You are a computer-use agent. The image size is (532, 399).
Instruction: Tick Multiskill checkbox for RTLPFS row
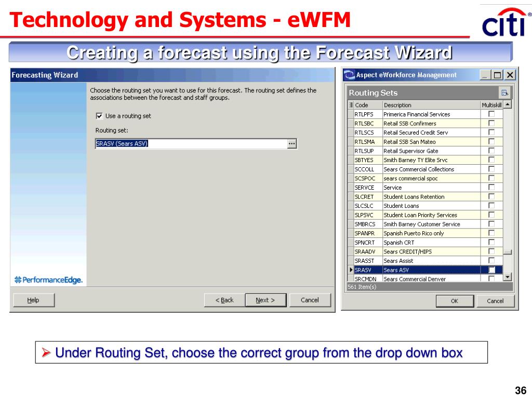point(491,114)
